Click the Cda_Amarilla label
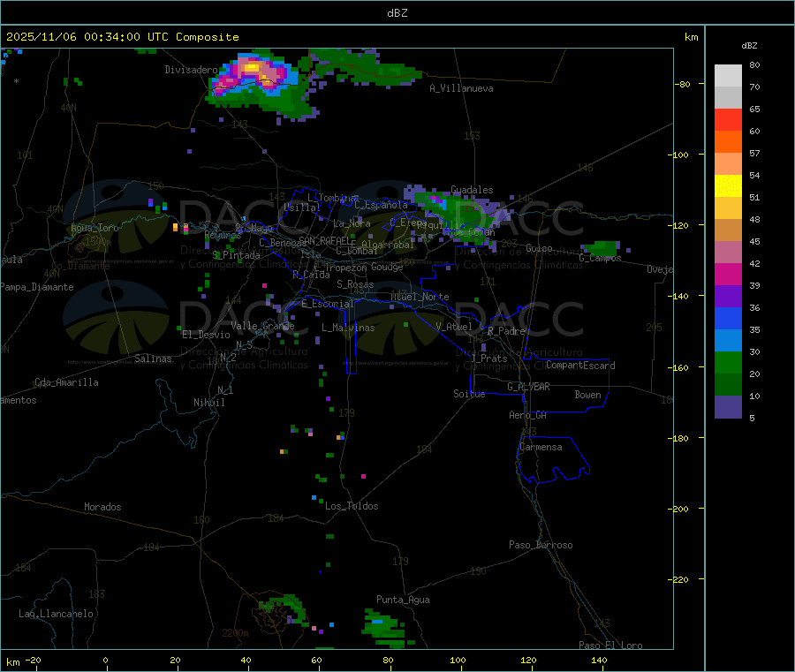Screen dimensions: 795x672 [x=66, y=382]
